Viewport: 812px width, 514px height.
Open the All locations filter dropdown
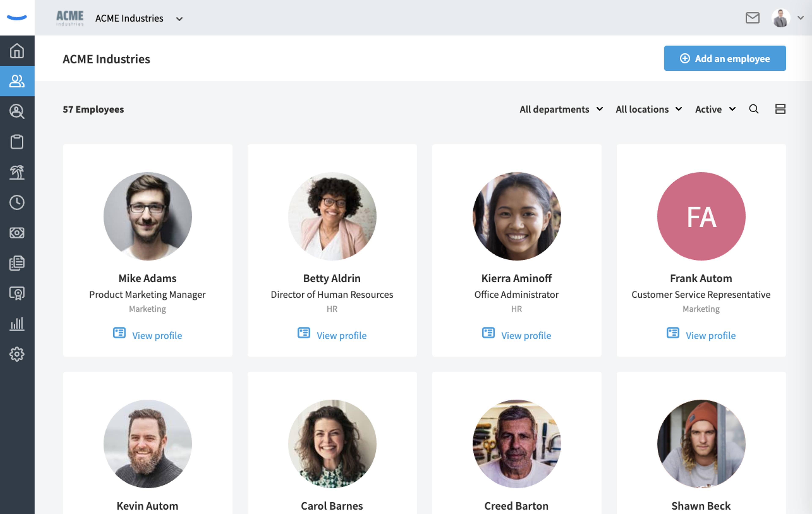point(649,109)
